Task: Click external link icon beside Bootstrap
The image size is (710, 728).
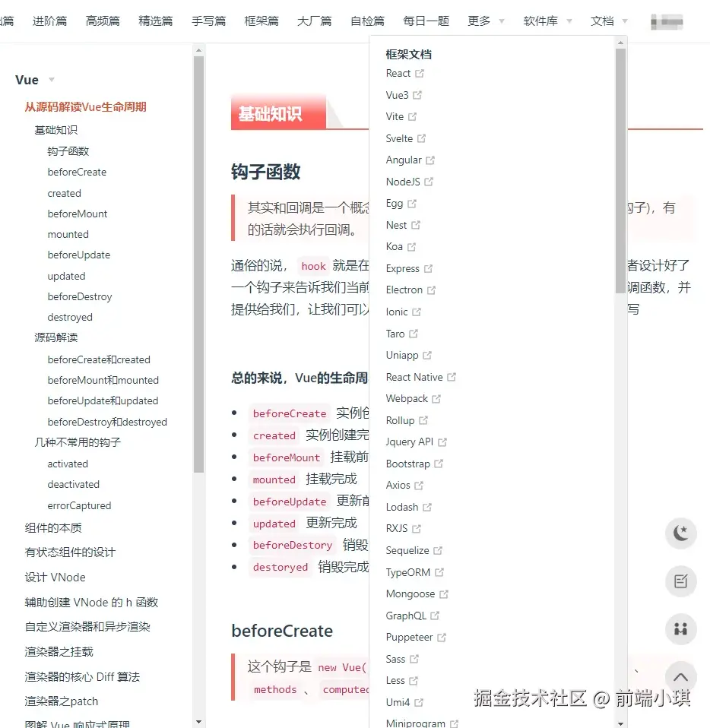Action: [439, 464]
